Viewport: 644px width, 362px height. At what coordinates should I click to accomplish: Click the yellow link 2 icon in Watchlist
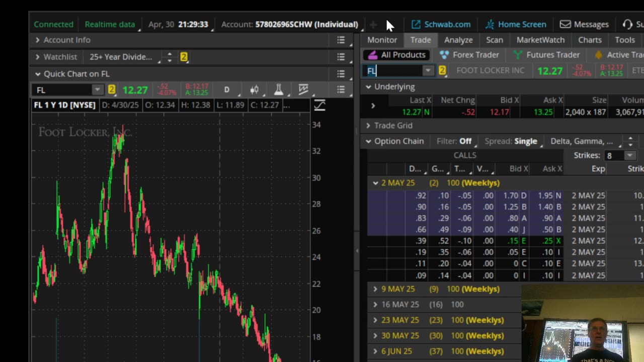184,57
